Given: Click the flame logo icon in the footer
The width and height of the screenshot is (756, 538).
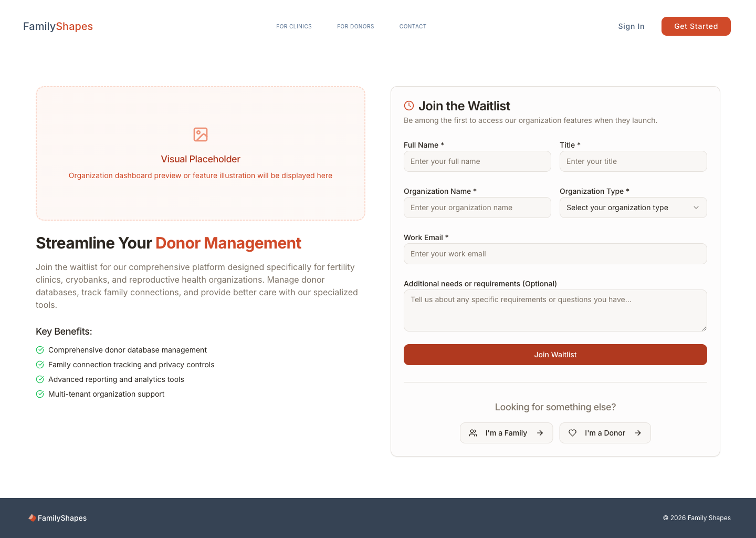Looking at the screenshot, I should click(x=32, y=518).
